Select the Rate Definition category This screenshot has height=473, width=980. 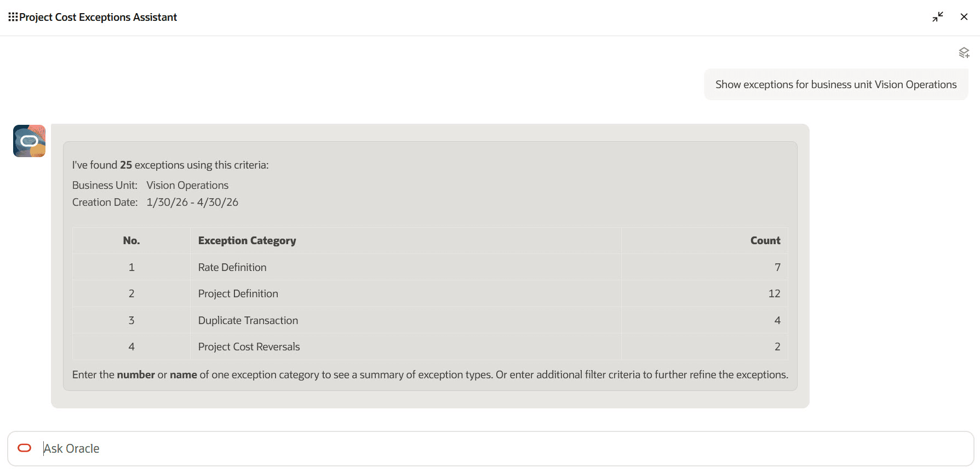232,267
